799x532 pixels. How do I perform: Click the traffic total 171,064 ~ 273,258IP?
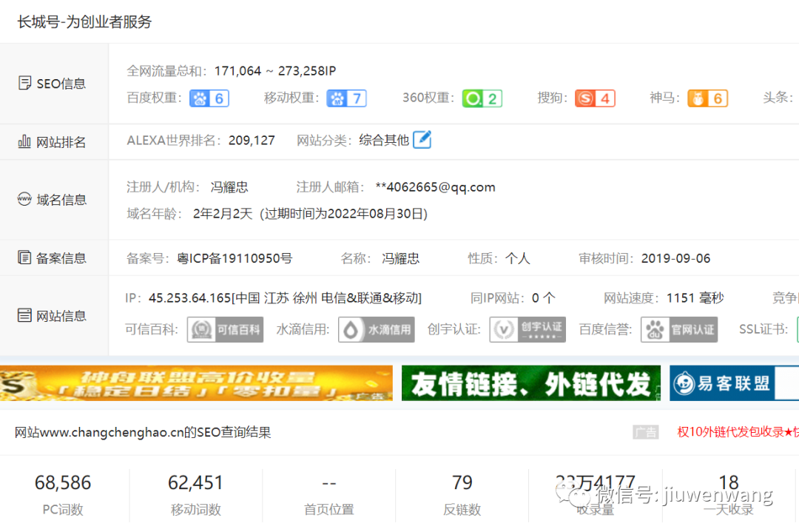click(275, 71)
